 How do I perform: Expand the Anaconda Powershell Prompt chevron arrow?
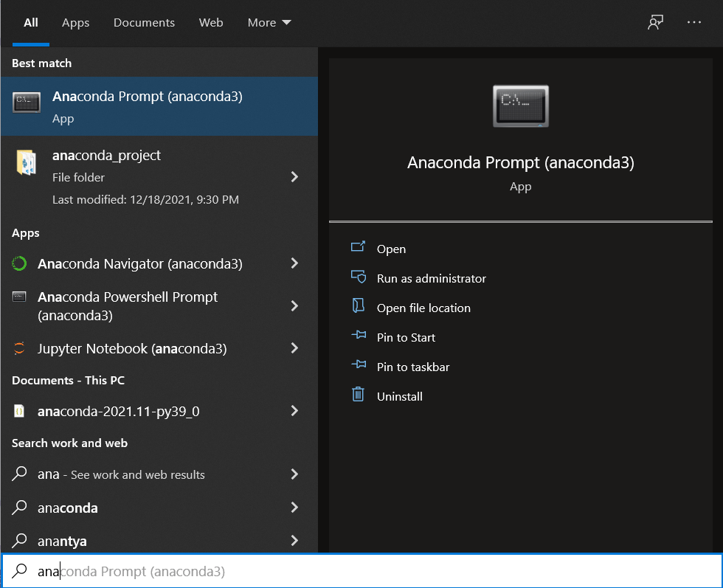coord(294,305)
